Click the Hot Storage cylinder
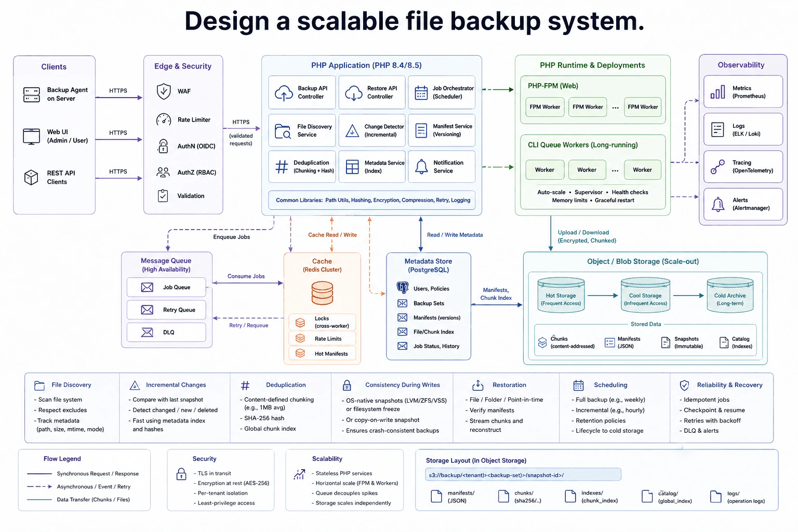This screenshot has width=798, height=532. coord(561,295)
